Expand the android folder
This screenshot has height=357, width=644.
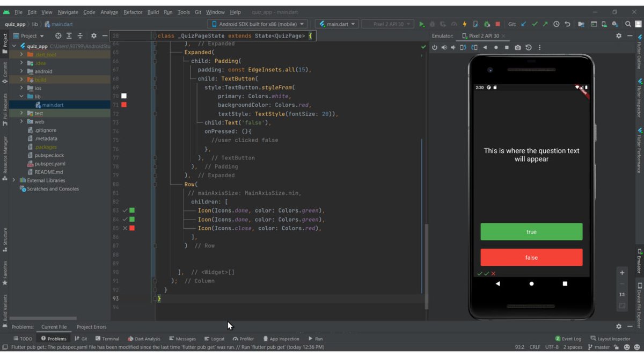click(21, 71)
